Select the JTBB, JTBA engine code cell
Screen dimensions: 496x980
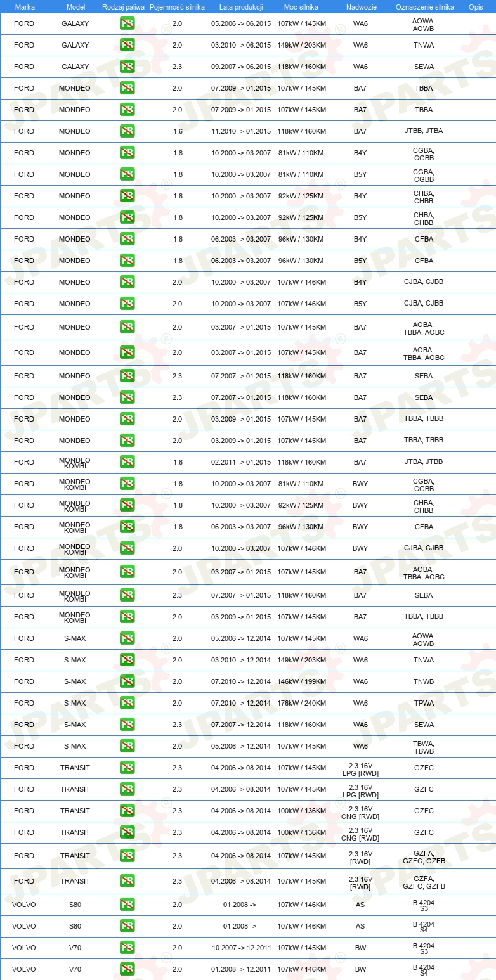[x=424, y=131]
